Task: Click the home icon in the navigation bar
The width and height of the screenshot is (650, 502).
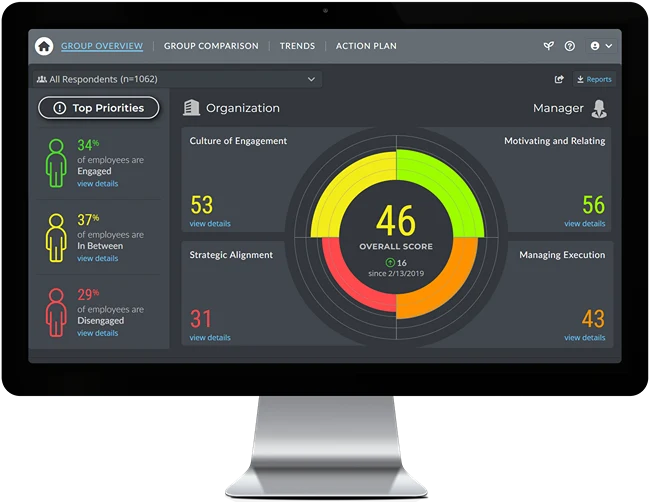Action: click(x=43, y=46)
